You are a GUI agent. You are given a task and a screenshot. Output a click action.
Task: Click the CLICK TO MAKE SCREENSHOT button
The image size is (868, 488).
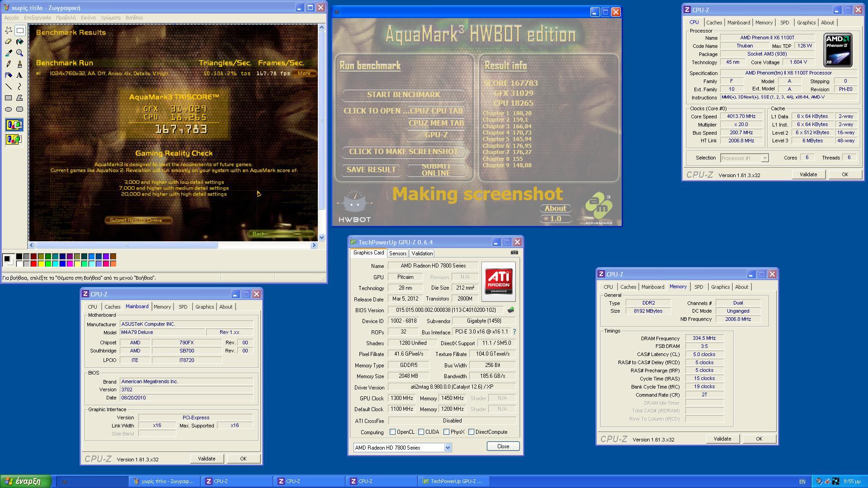click(403, 151)
